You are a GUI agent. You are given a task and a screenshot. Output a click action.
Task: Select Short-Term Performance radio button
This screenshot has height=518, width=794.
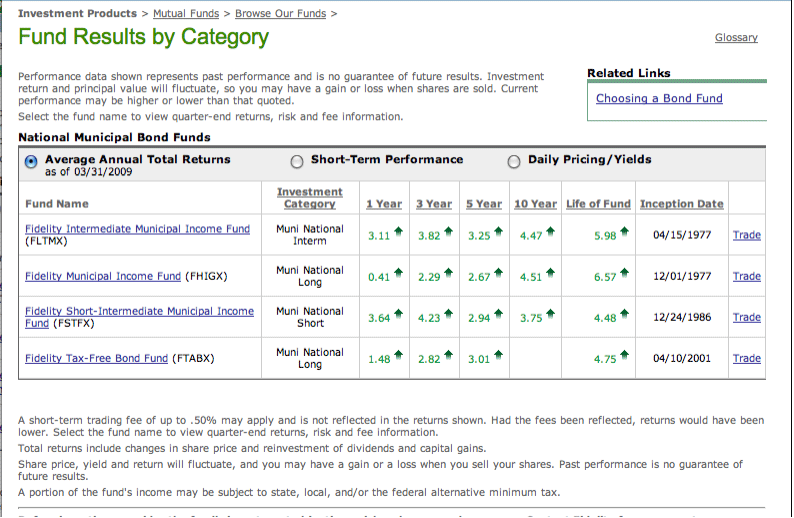(297, 162)
